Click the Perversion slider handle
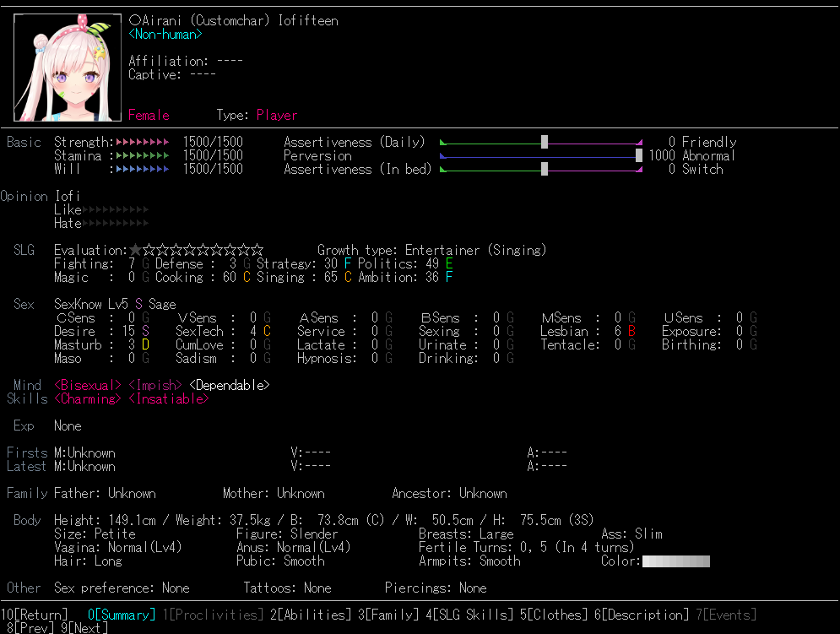The width and height of the screenshot is (840, 634). pos(639,155)
